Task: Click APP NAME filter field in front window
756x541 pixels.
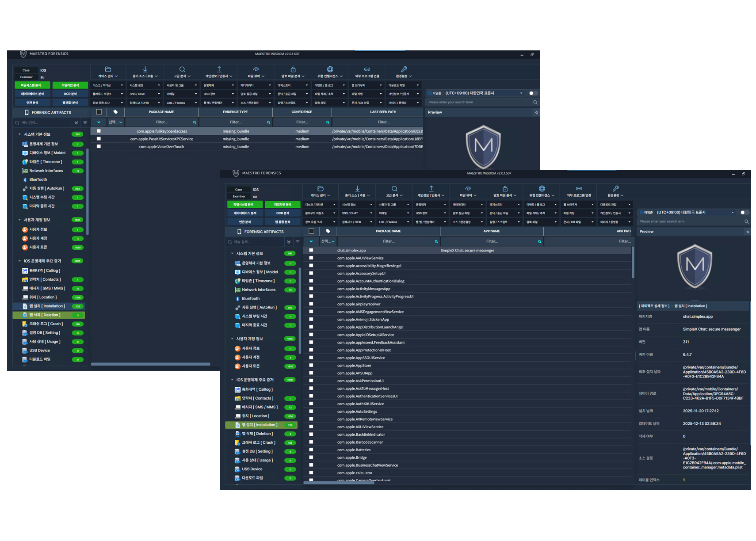Action: (492, 241)
